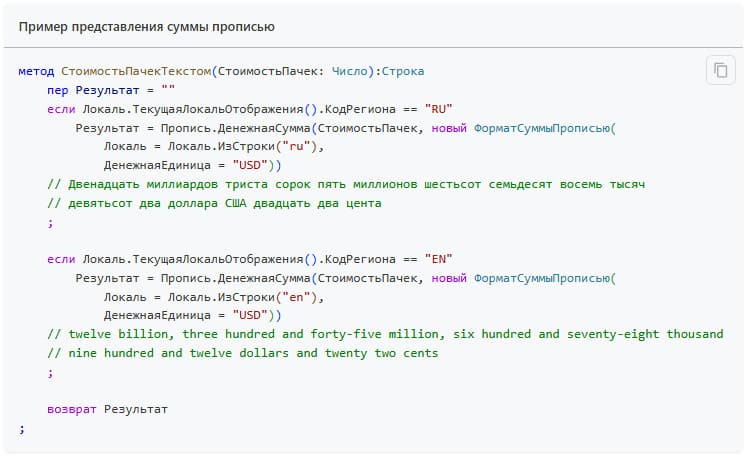This screenshot has height=457, width=747.
Task: Click the lowercase "ru" locale string
Action: coord(298,146)
